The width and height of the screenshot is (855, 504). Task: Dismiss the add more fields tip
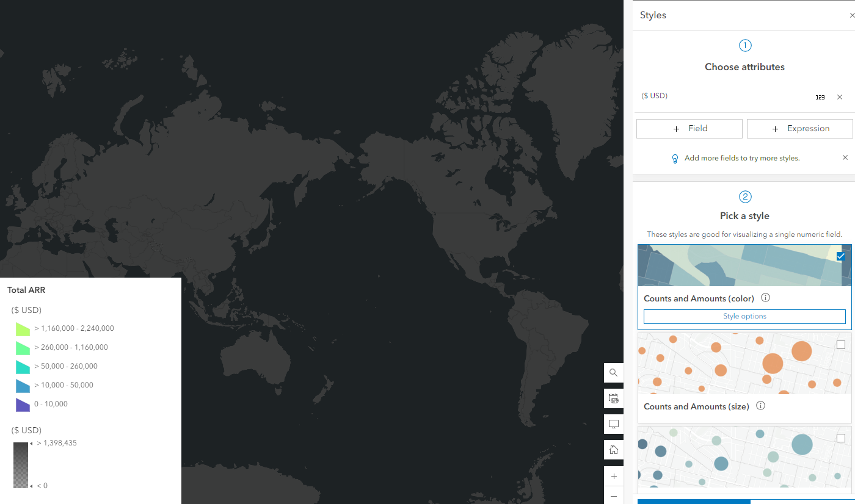coord(845,157)
